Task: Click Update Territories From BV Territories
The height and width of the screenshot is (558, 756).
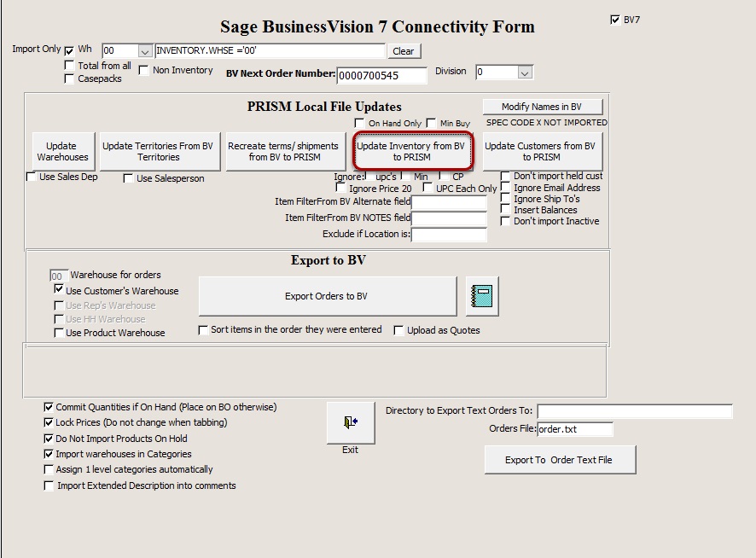Action: (x=160, y=151)
